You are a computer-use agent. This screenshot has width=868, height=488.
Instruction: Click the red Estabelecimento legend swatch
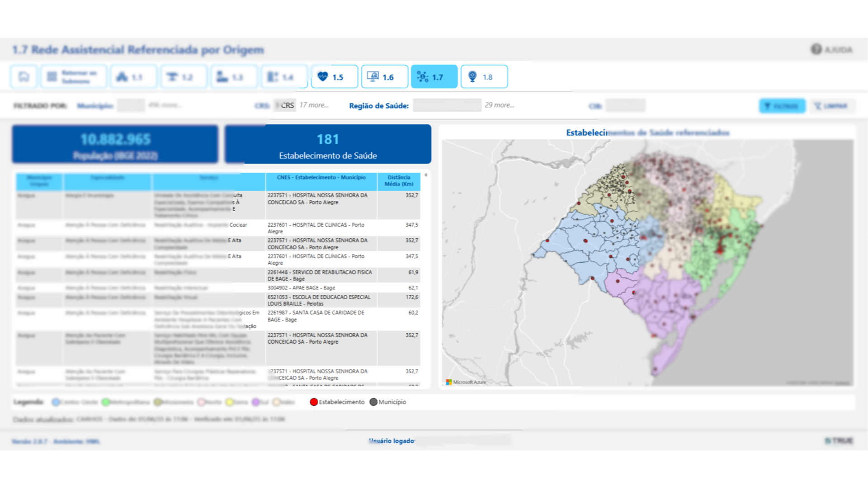pos(314,402)
